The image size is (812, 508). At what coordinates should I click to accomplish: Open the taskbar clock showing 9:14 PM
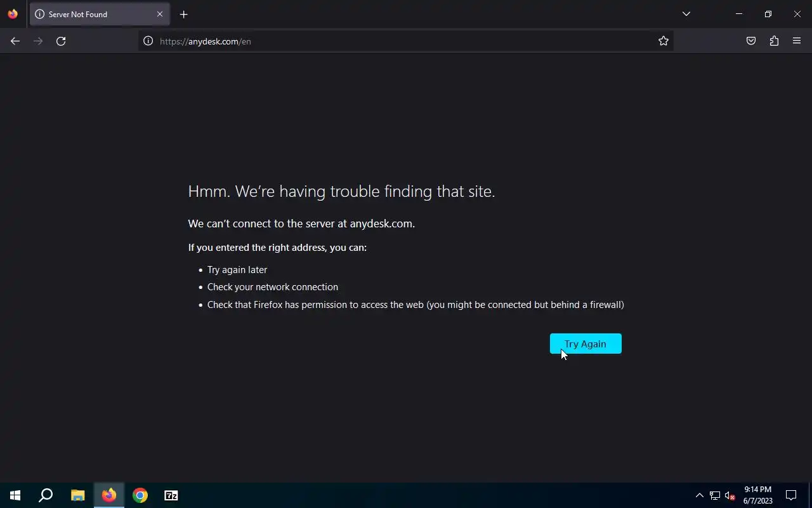click(758, 495)
